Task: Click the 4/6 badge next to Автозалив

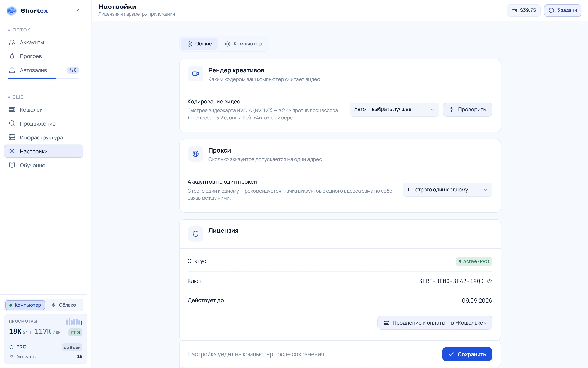Action: point(73,70)
